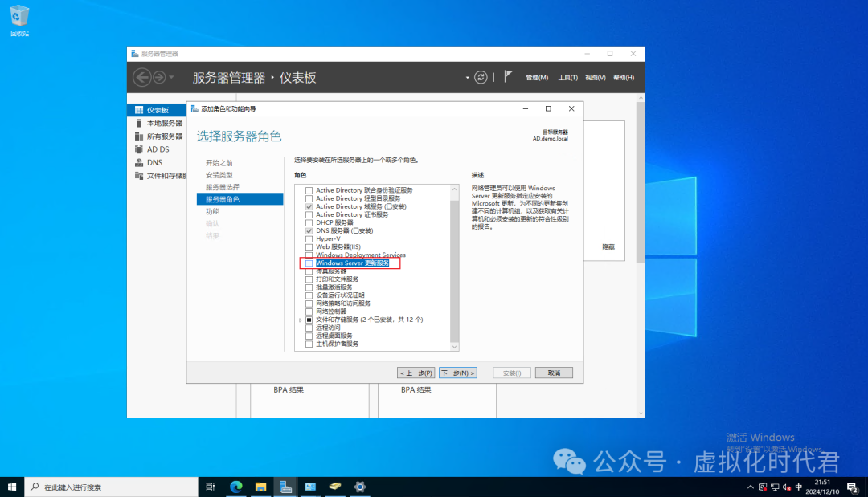
Task: Check the 打印和文件服务 role
Action: point(309,279)
